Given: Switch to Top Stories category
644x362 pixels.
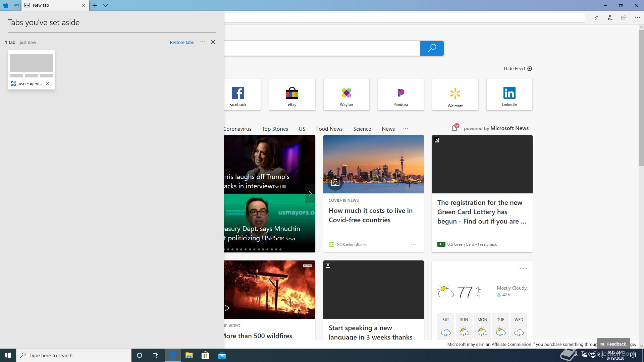Looking at the screenshot, I should click(275, 129).
